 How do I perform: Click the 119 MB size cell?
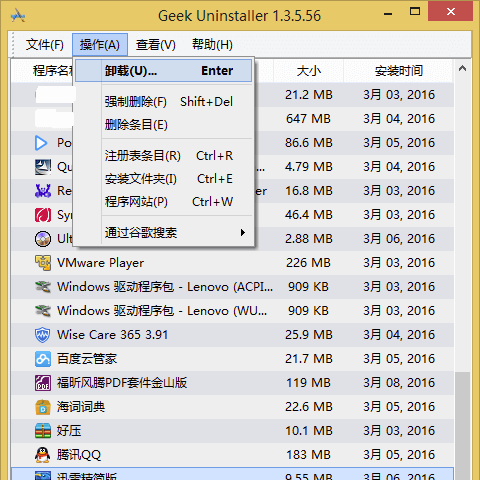(308, 383)
